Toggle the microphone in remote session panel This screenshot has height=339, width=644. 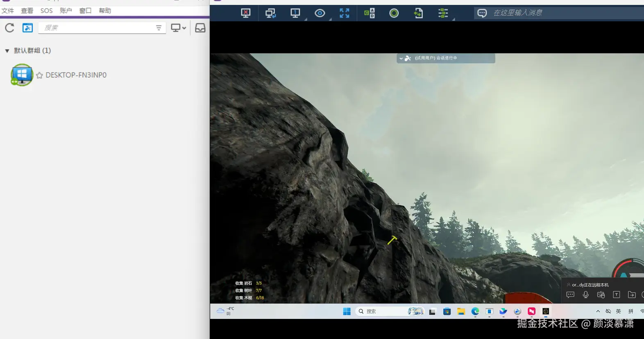[586, 295]
